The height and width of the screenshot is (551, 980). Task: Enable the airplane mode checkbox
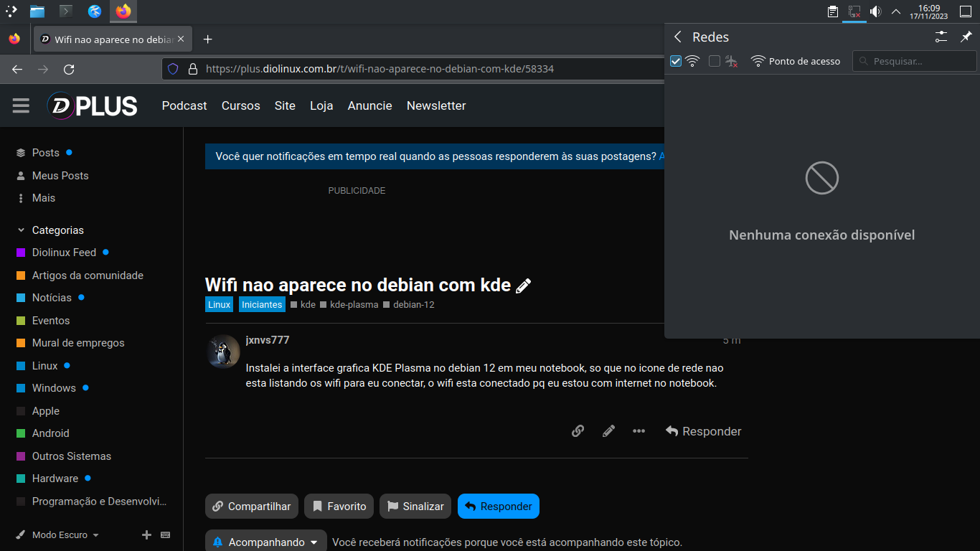coord(714,61)
